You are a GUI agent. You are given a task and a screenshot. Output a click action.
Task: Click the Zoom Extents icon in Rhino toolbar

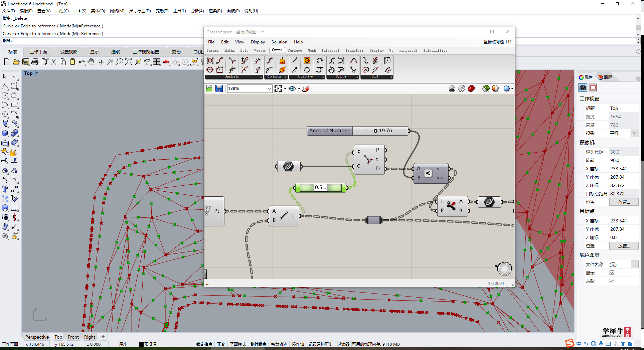pos(129,62)
